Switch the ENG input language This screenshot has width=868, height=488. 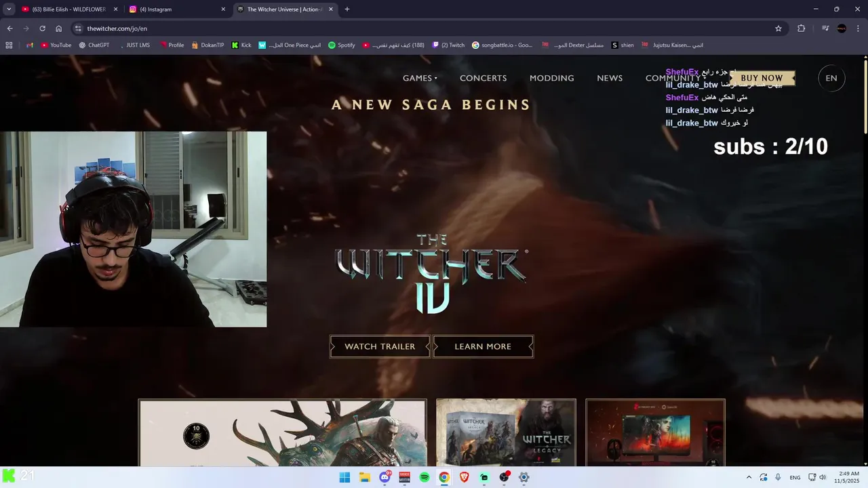point(795,477)
